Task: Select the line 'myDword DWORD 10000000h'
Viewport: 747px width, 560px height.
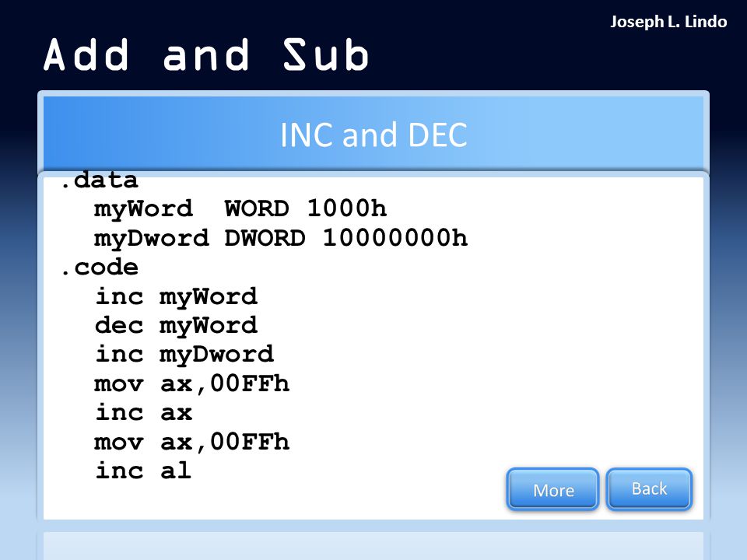Action: [281, 238]
